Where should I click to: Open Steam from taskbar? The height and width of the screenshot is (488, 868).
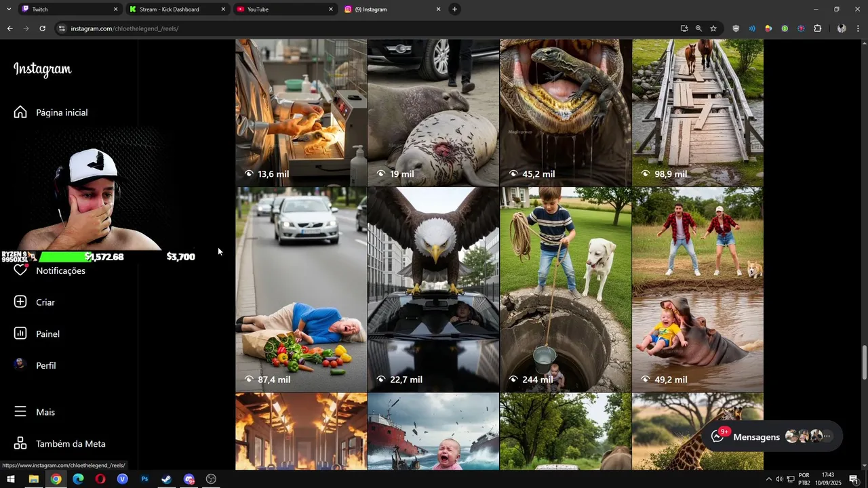pos(167,479)
